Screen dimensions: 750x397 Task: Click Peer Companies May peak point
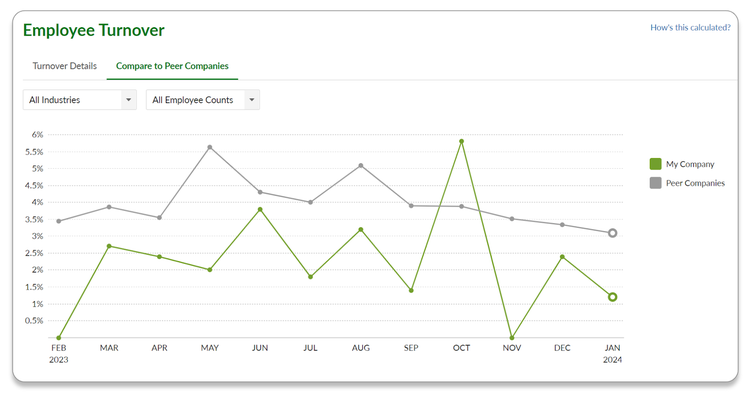tap(210, 147)
